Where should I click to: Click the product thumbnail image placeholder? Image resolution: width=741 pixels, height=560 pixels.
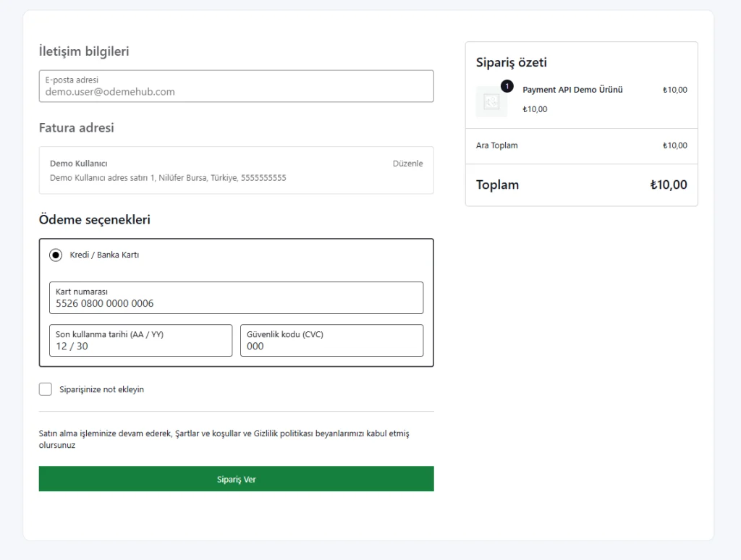491,101
